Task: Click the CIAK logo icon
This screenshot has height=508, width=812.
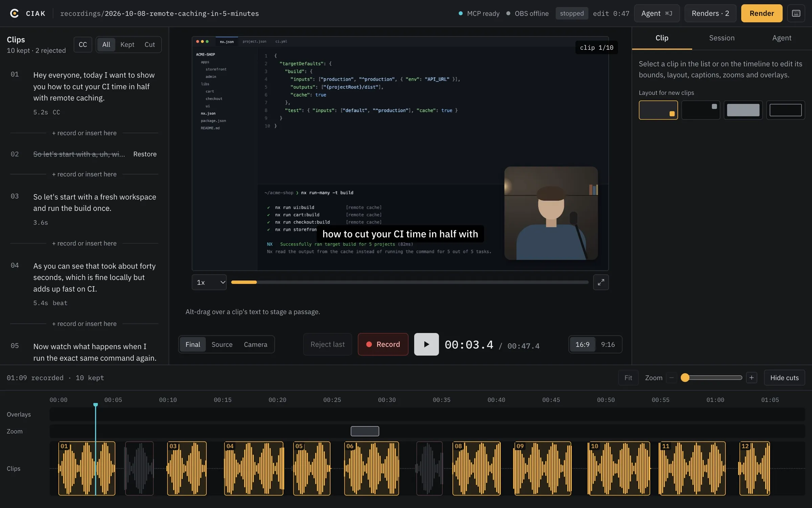Action: click(x=14, y=13)
